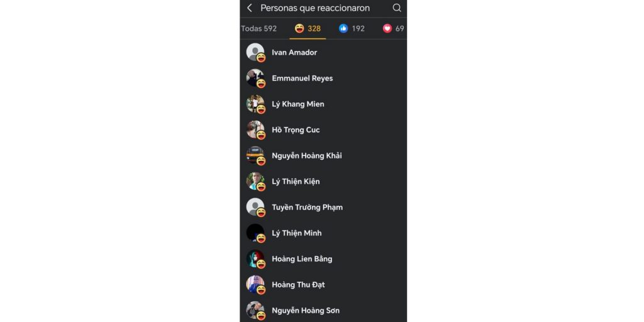The width and height of the screenshot is (644, 322).
Task: Tap Nguyễn Hoàng Sơn's profile picture
Action: point(255,311)
